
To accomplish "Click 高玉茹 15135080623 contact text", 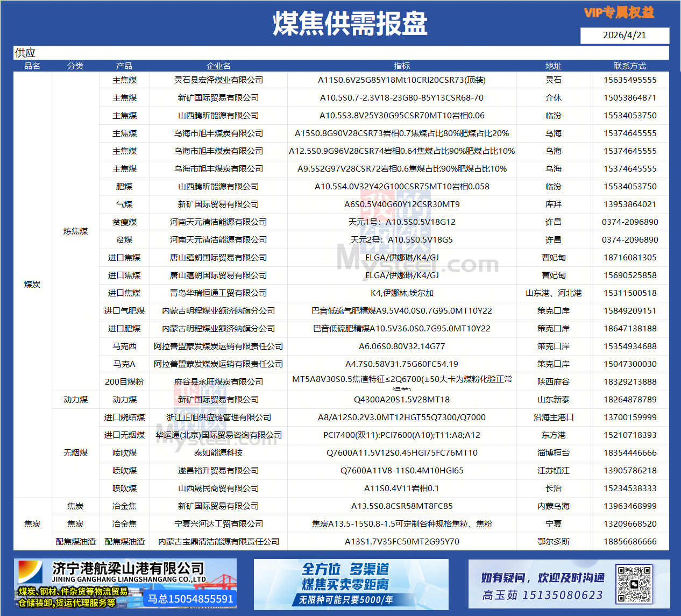I will (x=542, y=595).
